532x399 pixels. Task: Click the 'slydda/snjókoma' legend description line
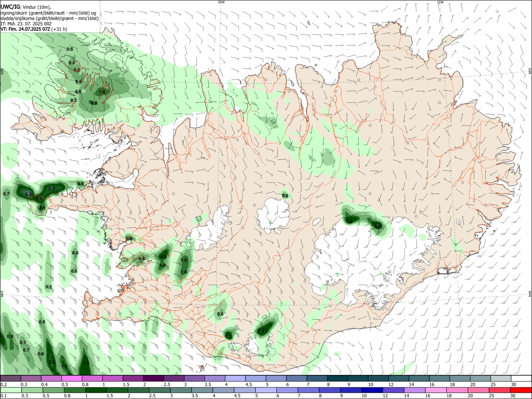tap(49, 18)
